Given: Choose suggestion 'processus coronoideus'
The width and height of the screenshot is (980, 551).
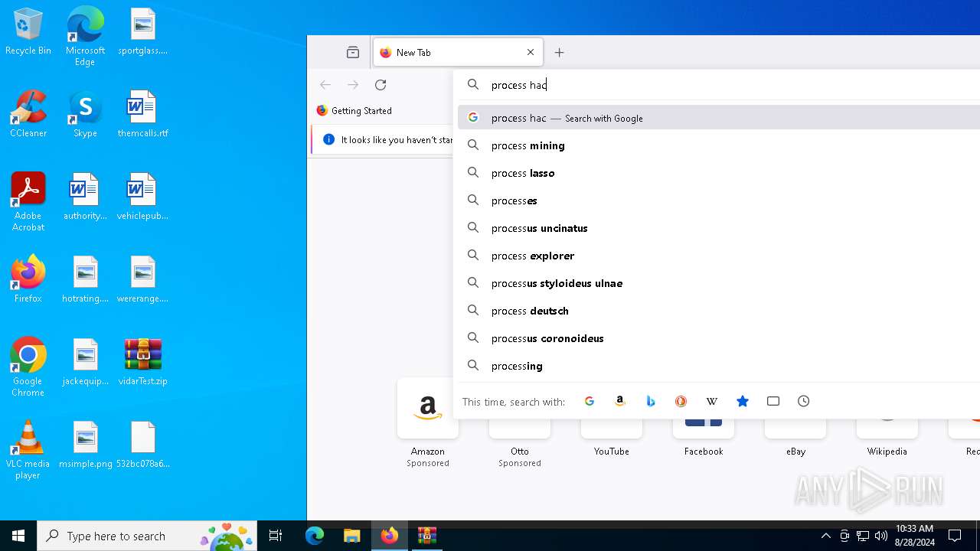Looking at the screenshot, I should tap(719, 338).
